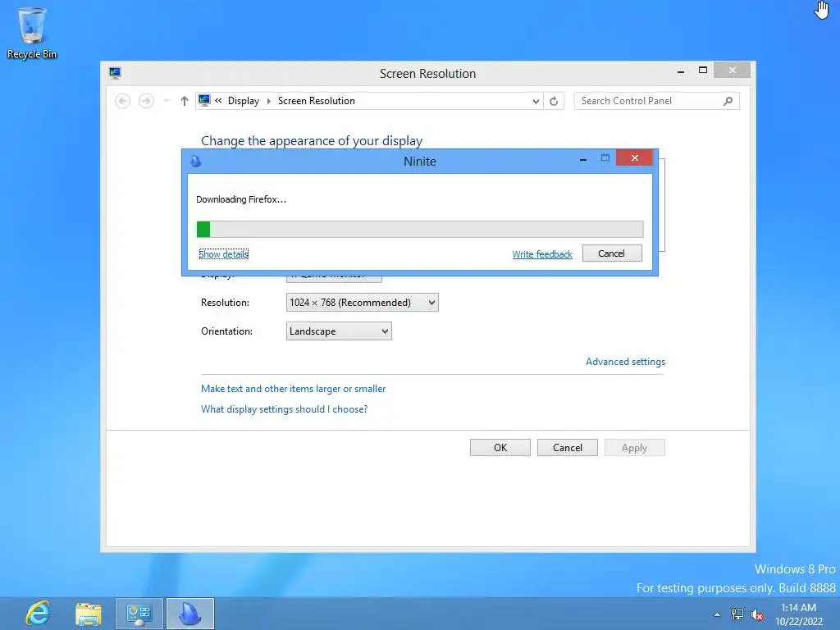840x630 pixels.
Task: Open What display settings should I choose
Action: click(x=284, y=409)
